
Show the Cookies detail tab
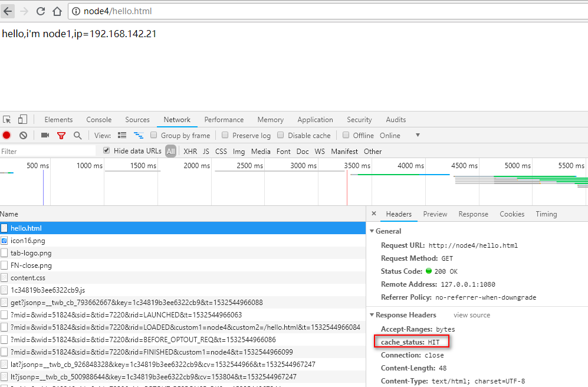(512, 214)
